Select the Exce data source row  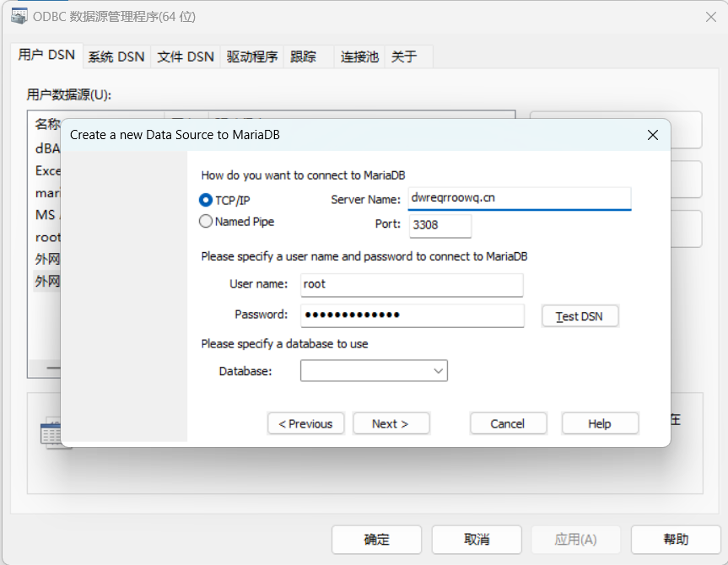click(x=47, y=171)
